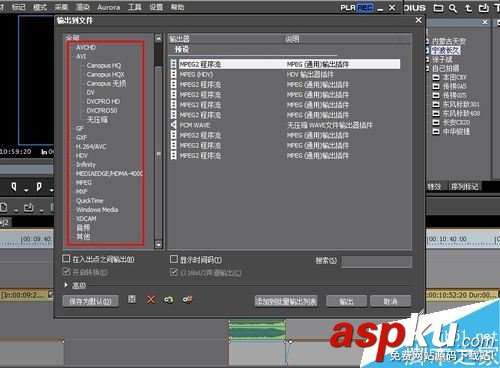
Task: Click the export preset icon with red mark
Action: (187, 300)
